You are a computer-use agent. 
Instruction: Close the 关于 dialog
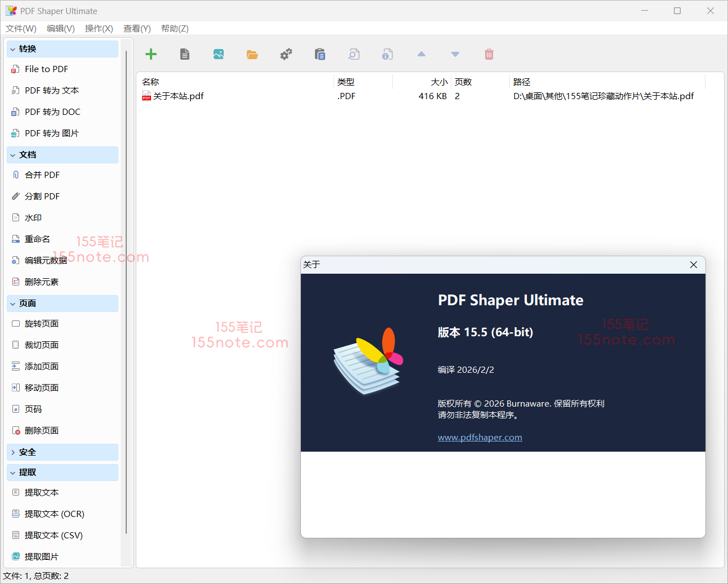point(694,265)
